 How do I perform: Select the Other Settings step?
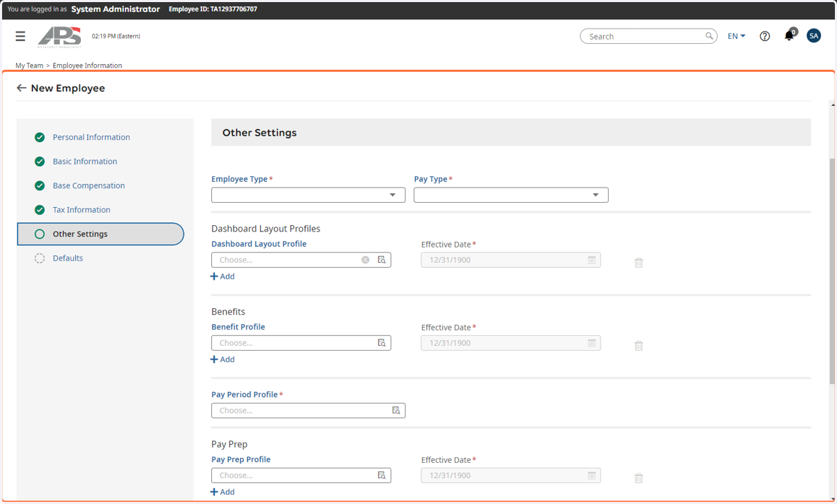(100, 234)
